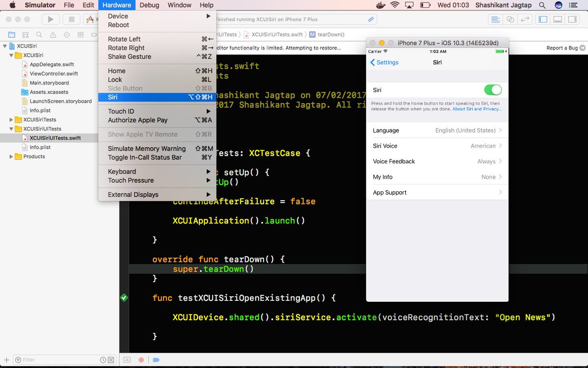This screenshot has width=588, height=368.
Task: Open the Device submenu
Action: point(157,16)
